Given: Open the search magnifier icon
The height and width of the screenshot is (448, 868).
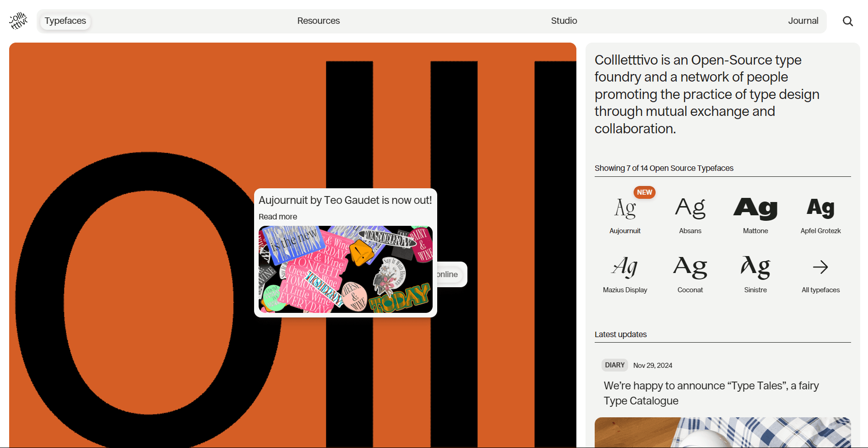Looking at the screenshot, I should [847, 21].
